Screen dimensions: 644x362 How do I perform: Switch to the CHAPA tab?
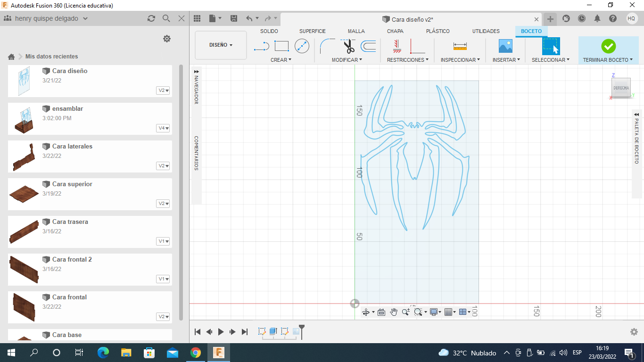coord(395,31)
